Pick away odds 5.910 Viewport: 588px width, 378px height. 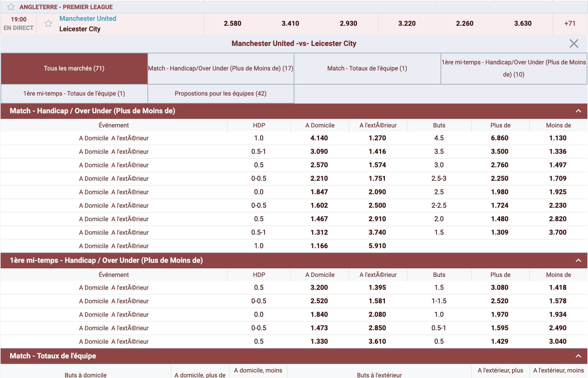[x=377, y=246]
